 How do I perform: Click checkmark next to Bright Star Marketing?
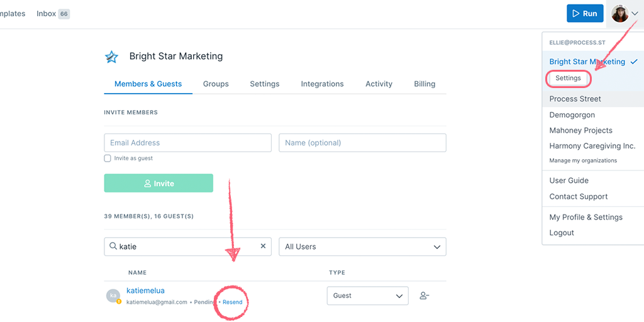[634, 62]
